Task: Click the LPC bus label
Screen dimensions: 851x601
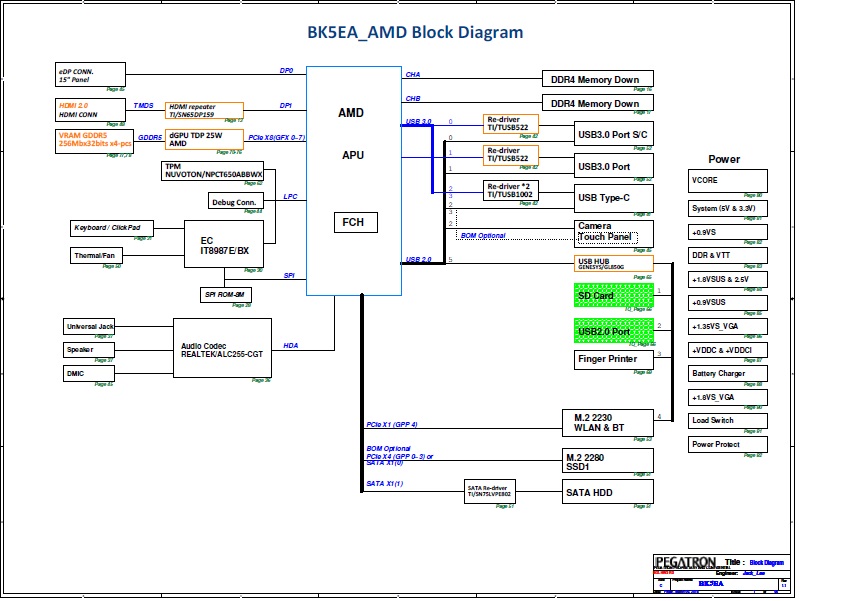Action: (x=290, y=197)
